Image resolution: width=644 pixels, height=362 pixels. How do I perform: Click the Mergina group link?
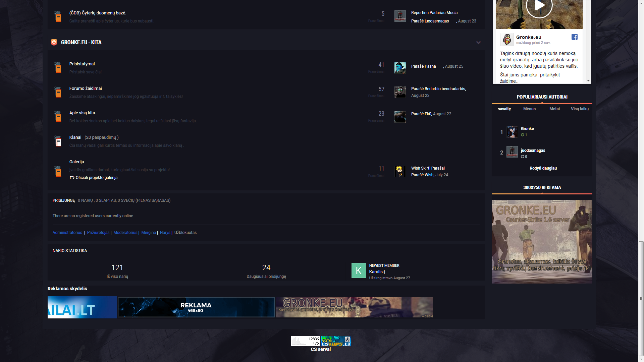click(x=149, y=233)
